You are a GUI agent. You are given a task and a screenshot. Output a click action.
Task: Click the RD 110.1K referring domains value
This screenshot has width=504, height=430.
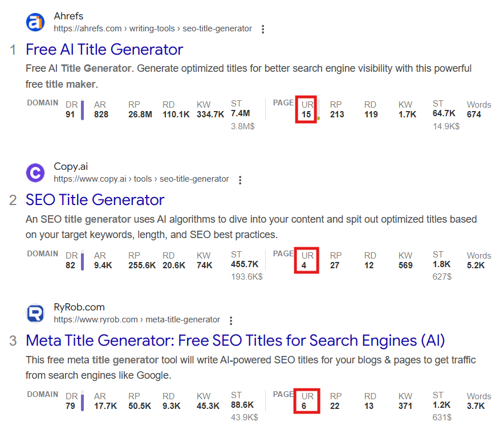[176, 114]
